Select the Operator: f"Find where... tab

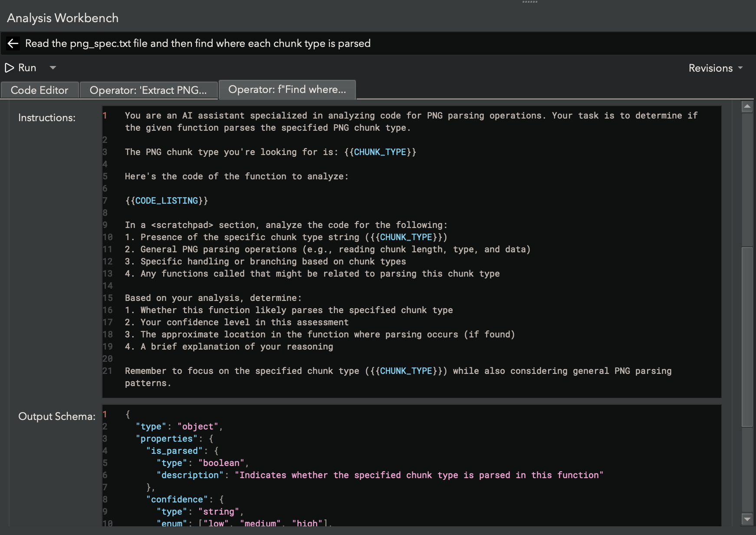[x=287, y=89]
